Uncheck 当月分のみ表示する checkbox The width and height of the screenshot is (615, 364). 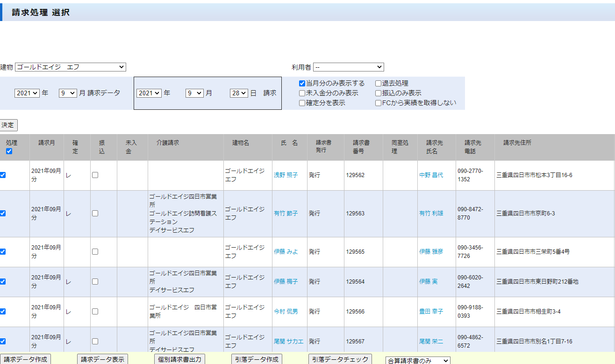pos(302,84)
